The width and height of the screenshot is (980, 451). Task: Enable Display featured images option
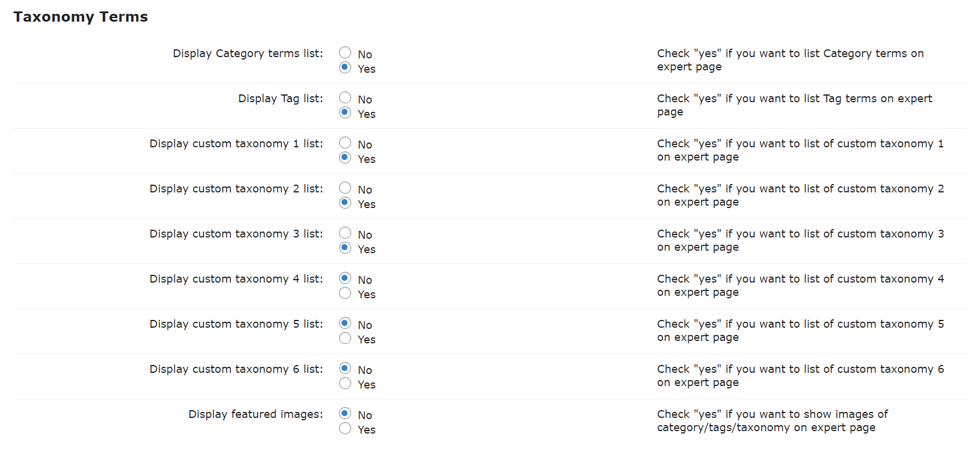pos(345,428)
